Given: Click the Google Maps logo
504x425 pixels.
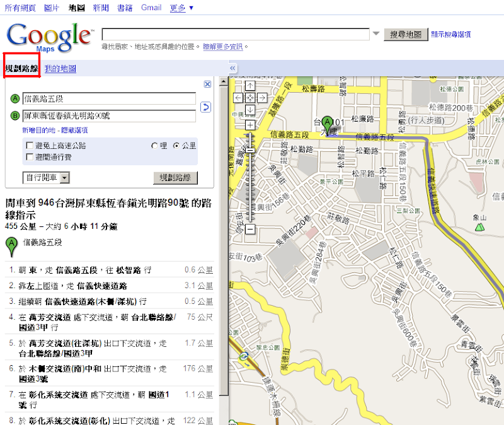Looking at the screenshot, I should point(50,37).
